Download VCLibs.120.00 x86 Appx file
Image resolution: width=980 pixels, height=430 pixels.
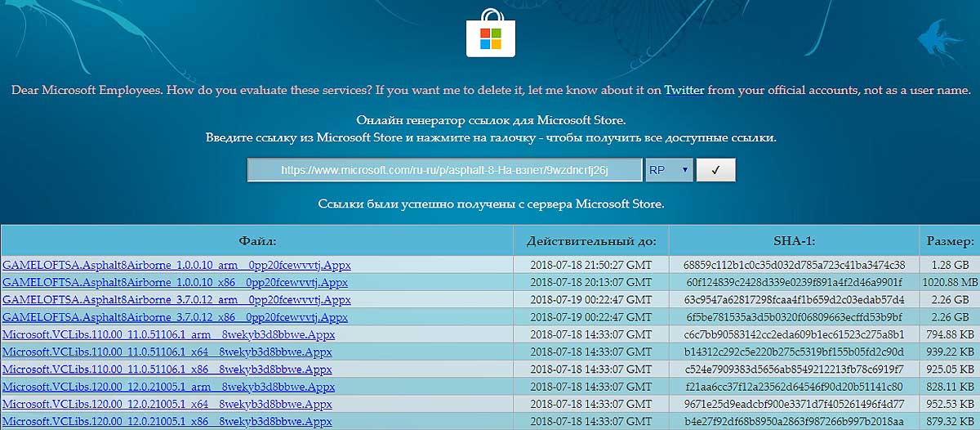(167, 423)
